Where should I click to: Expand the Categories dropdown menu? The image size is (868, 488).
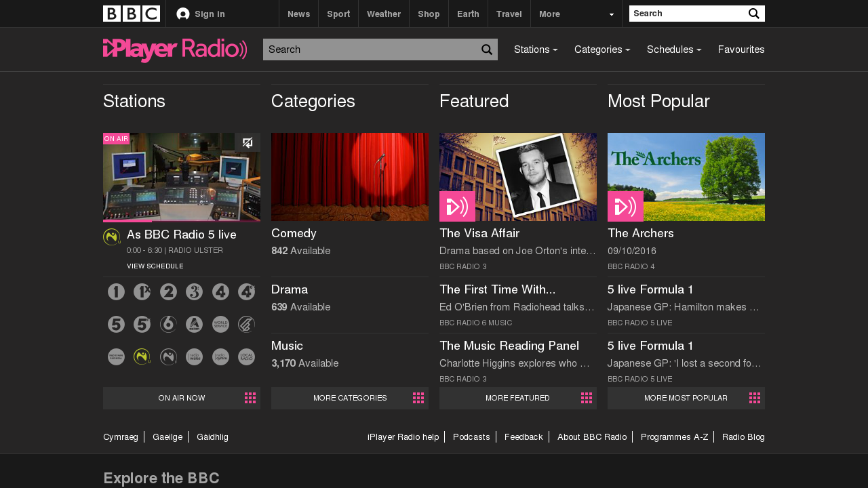click(x=602, y=49)
